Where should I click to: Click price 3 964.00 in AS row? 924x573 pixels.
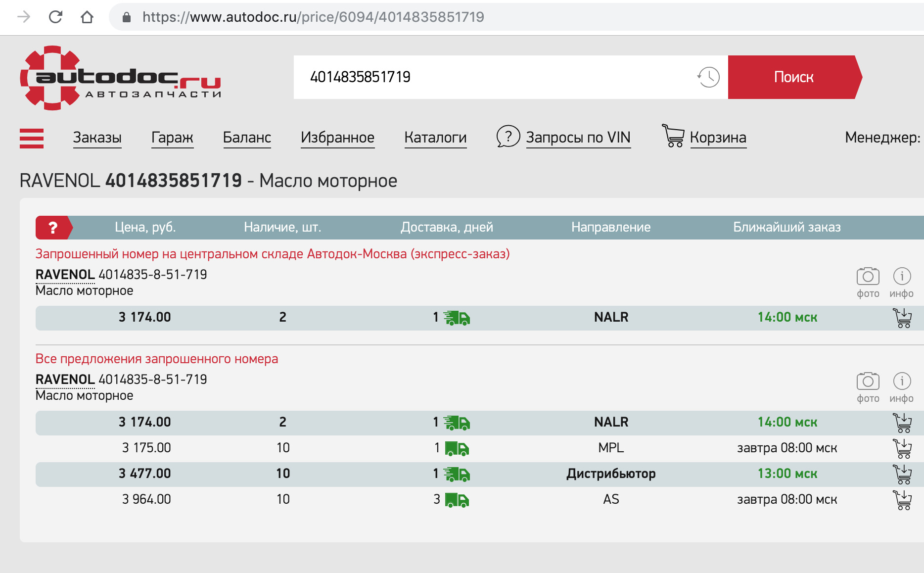pyautogui.click(x=146, y=499)
